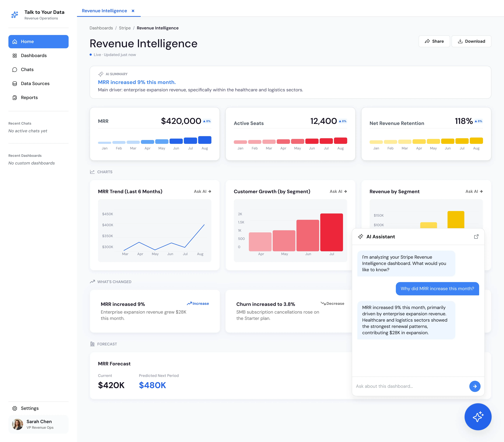Click the Reports document icon
The width and height of the screenshot is (504, 442).
tap(15, 98)
